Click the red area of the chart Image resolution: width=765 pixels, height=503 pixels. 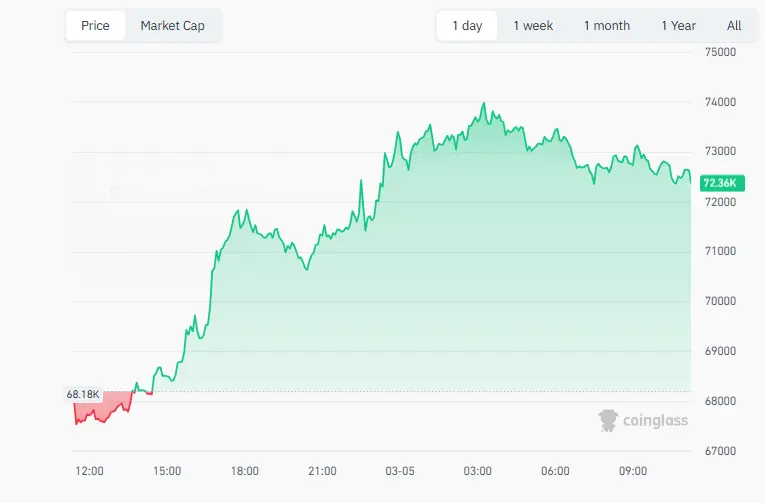pyautogui.click(x=100, y=408)
